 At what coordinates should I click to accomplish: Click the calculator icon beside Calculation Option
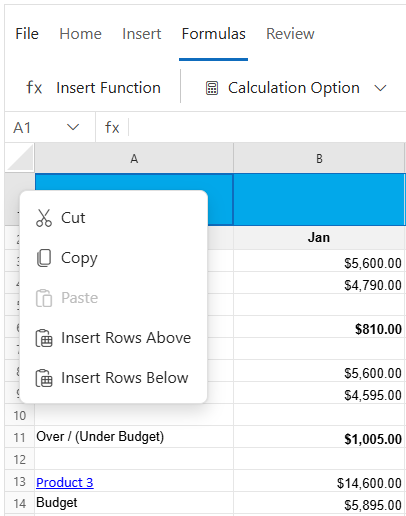point(212,88)
